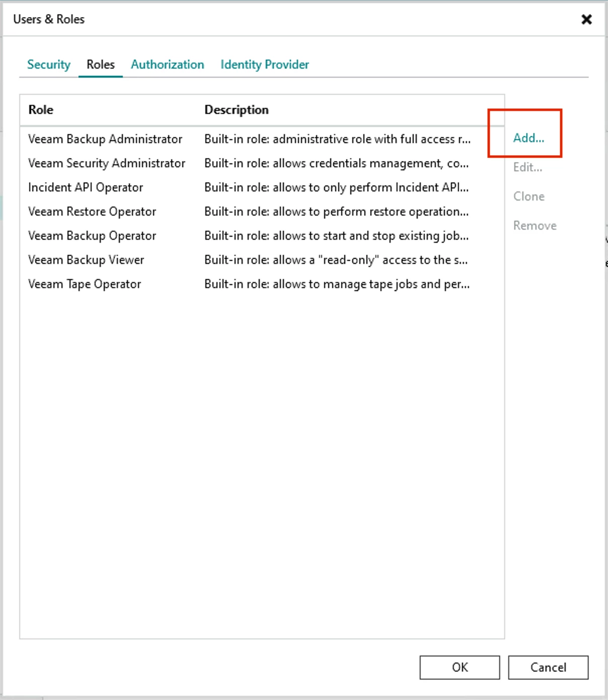The height and width of the screenshot is (700, 608).
Task: Click description 'allows to only perform Incident API'
Action: [x=337, y=187]
